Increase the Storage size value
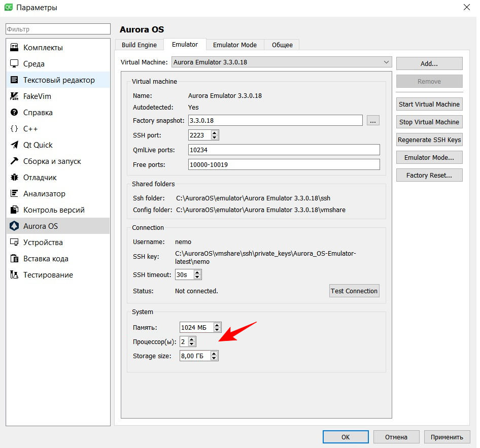The height and width of the screenshot is (448, 480). [x=214, y=354]
